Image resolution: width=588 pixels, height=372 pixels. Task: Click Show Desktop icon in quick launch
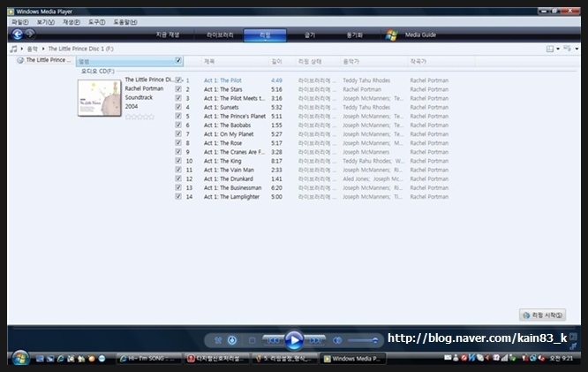click(40, 359)
